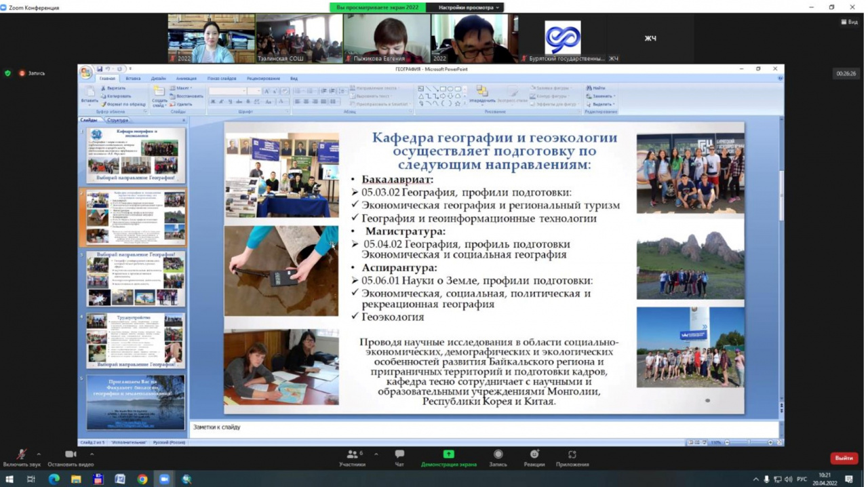Switch to the Вставка ribbon tab
The image size is (868, 487).
pyautogui.click(x=133, y=79)
